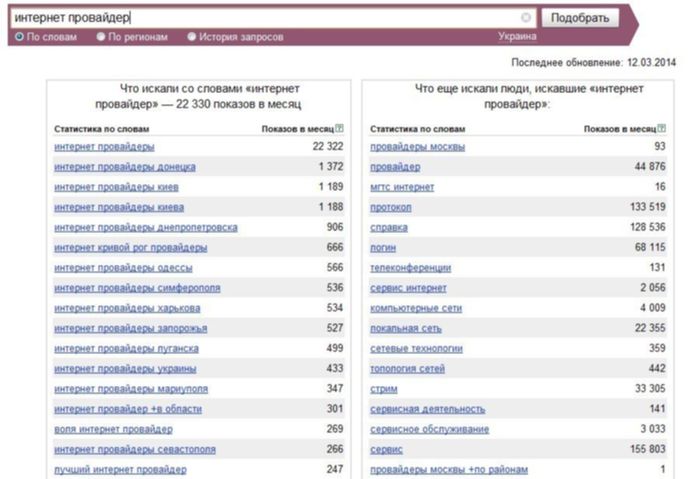688x479 pixels.
Task: Open the 'лучший интернет провайдер' link
Action: pyautogui.click(x=120, y=470)
